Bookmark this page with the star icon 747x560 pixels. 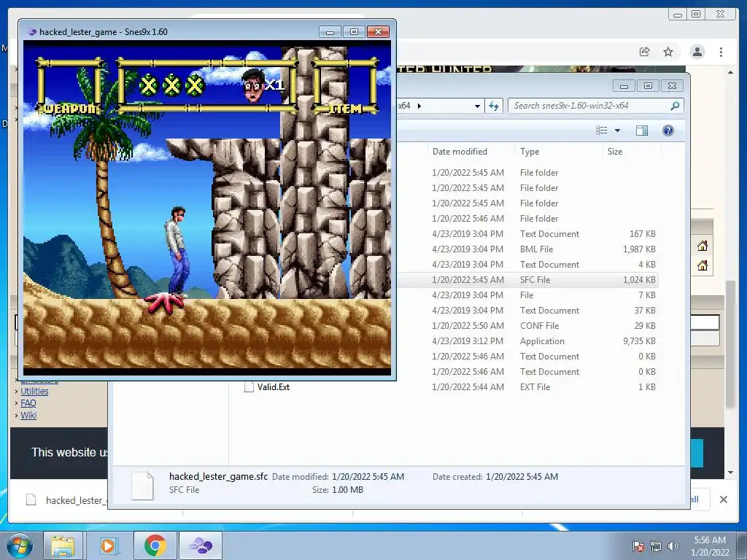click(668, 52)
